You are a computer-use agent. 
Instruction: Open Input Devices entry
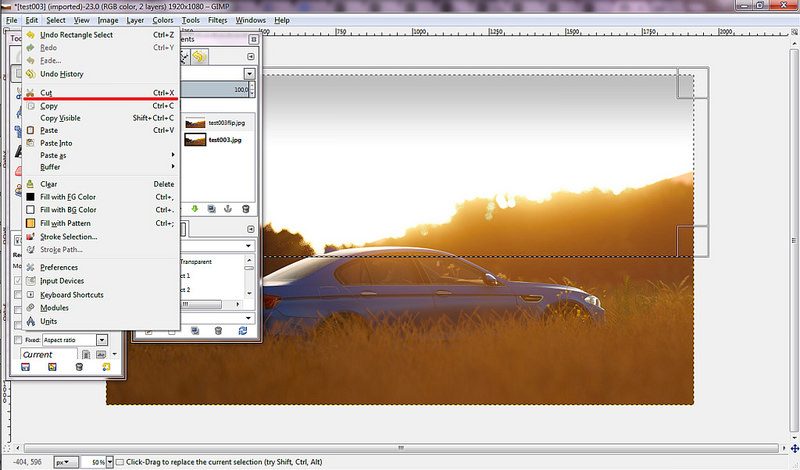click(x=101, y=281)
